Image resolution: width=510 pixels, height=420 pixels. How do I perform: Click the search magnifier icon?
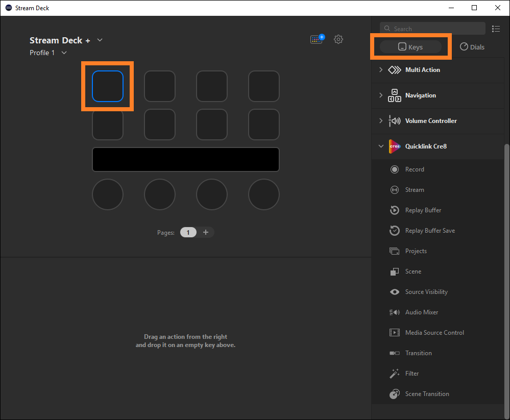387,29
